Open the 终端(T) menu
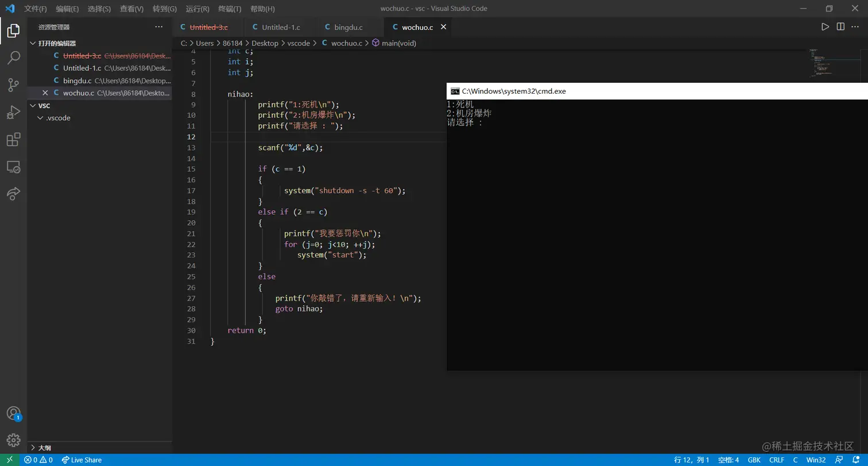 click(230, 9)
